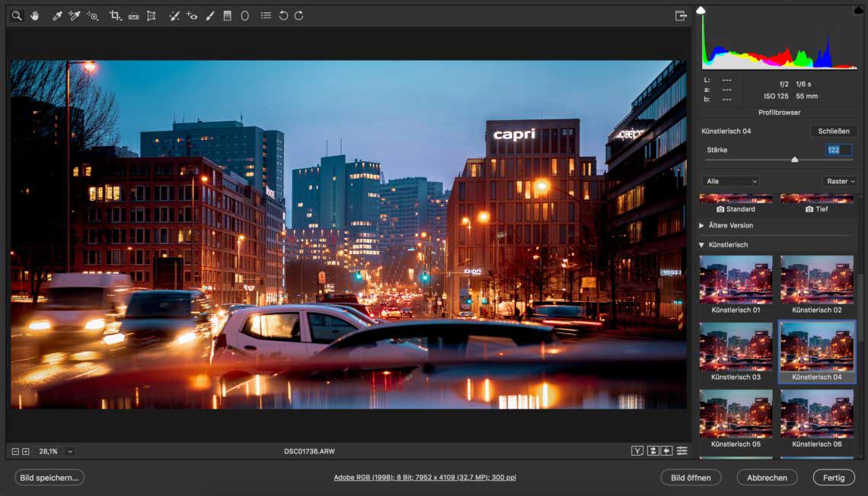Select the White Balance eyedropper tool

pos(57,15)
